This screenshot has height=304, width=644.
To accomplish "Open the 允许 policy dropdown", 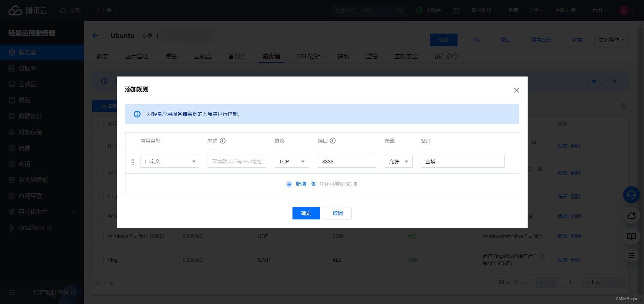I will coord(398,161).
